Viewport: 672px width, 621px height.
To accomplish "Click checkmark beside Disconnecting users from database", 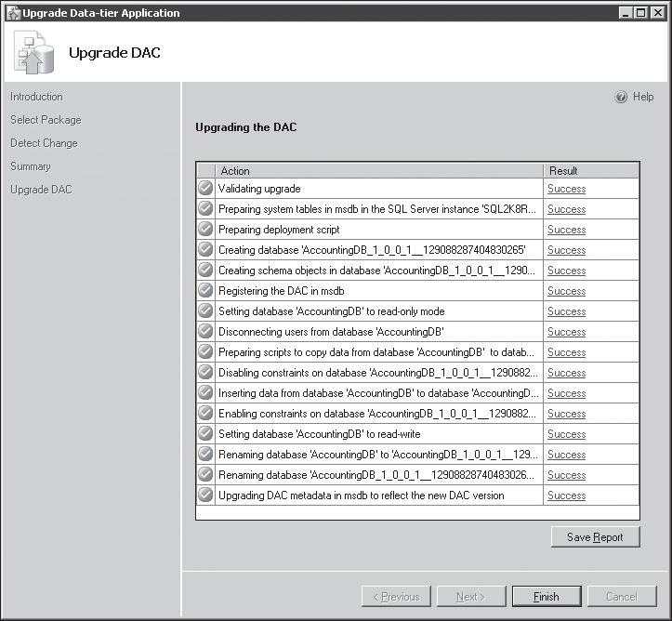I will point(205,331).
